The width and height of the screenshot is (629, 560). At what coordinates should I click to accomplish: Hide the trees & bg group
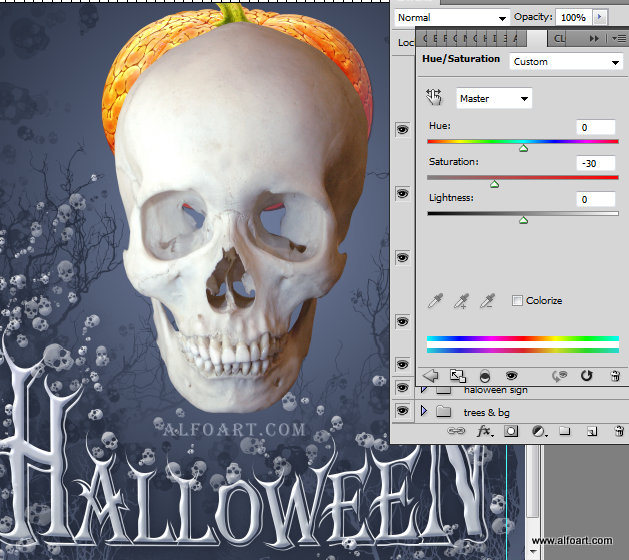click(402, 411)
